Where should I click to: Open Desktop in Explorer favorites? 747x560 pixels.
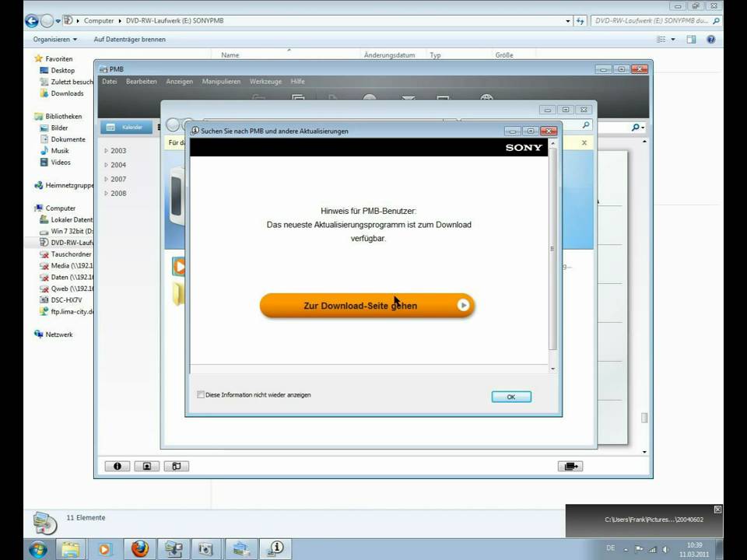click(x=62, y=71)
